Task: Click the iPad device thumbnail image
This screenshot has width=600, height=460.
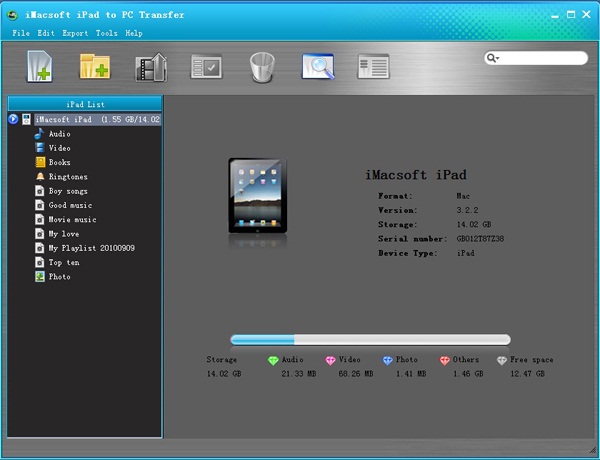Action: pyautogui.click(x=258, y=196)
